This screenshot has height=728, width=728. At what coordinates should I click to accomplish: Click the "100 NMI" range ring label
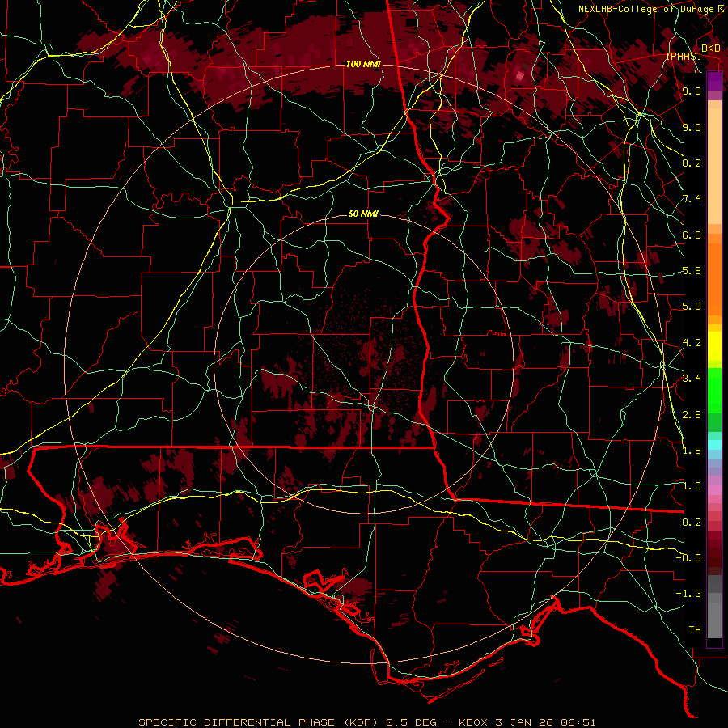363,64
